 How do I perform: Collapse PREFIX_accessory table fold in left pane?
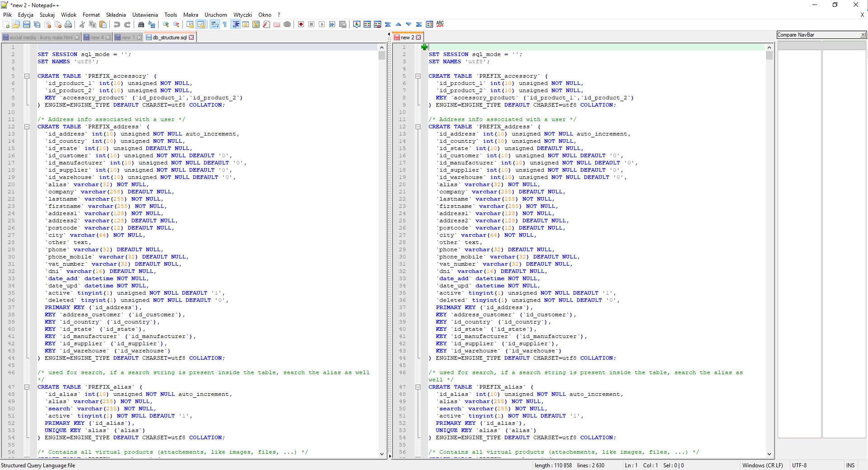27,76
